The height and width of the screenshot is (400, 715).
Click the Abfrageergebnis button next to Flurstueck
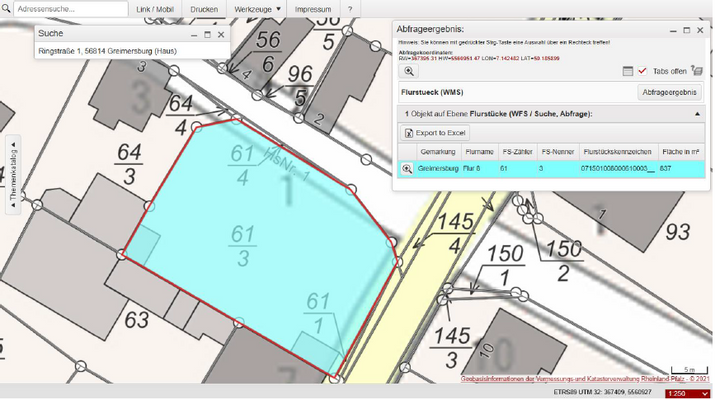pyautogui.click(x=669, y=92)
